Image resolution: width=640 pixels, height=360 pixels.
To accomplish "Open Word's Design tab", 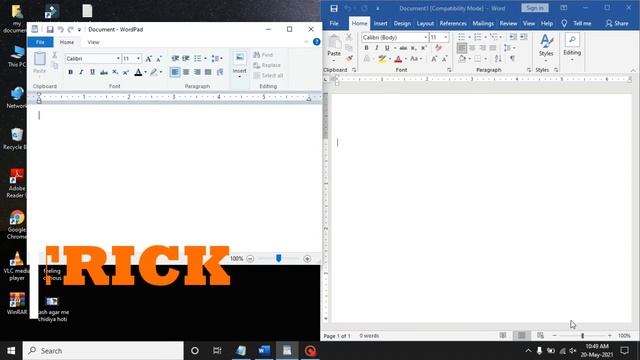I will [x=402, y=24].
